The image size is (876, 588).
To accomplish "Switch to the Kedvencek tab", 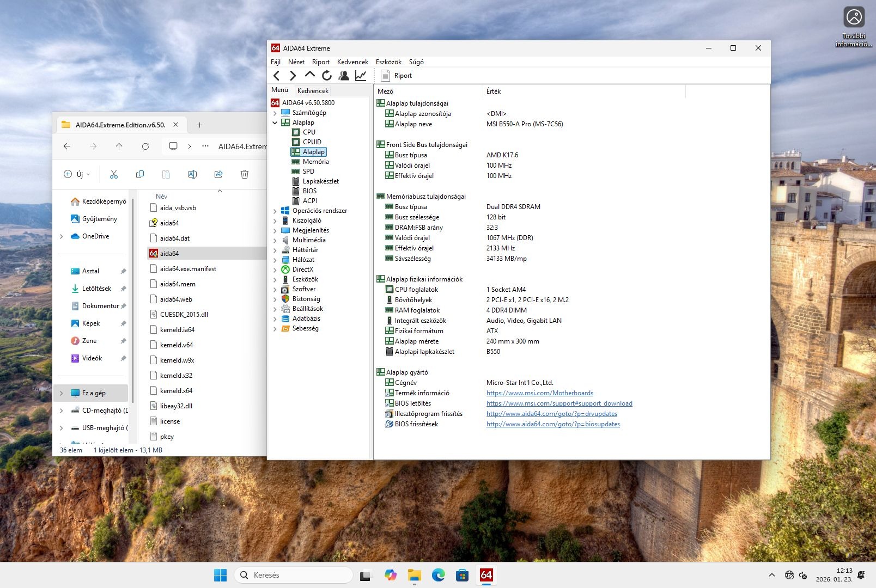I will 313,91.
